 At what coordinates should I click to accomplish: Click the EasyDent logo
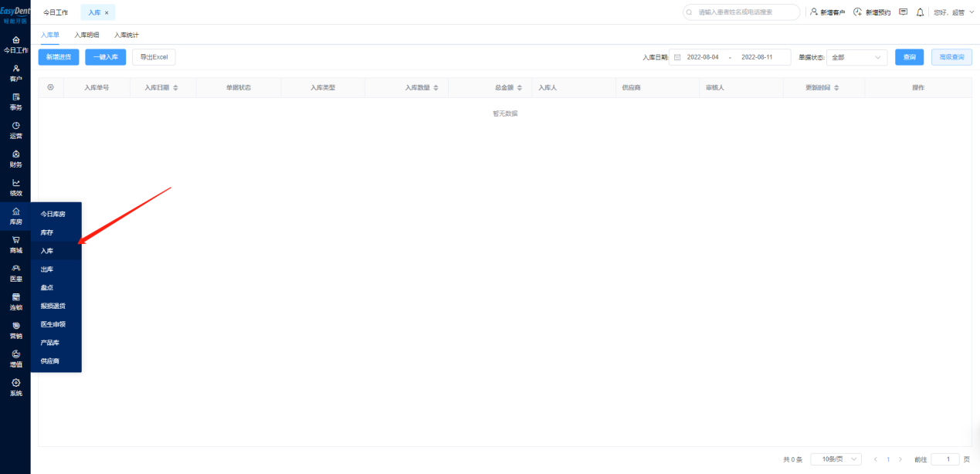[15, 14]
